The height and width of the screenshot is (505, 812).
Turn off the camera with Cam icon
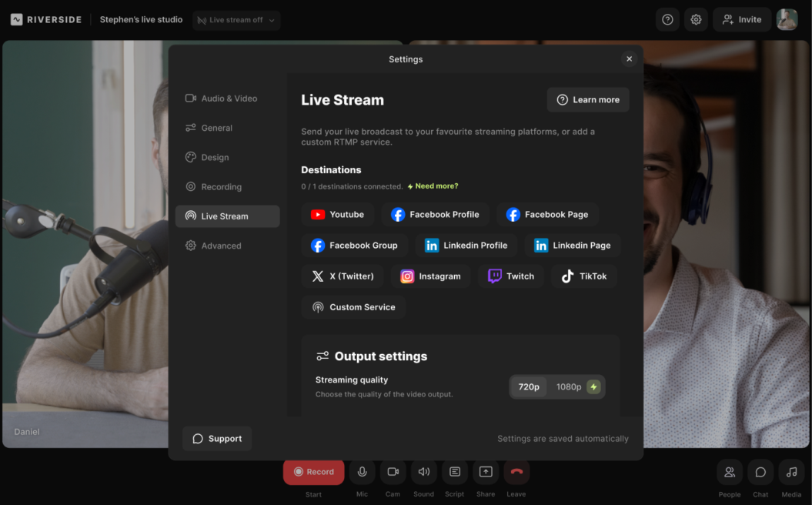click(393, 472)
